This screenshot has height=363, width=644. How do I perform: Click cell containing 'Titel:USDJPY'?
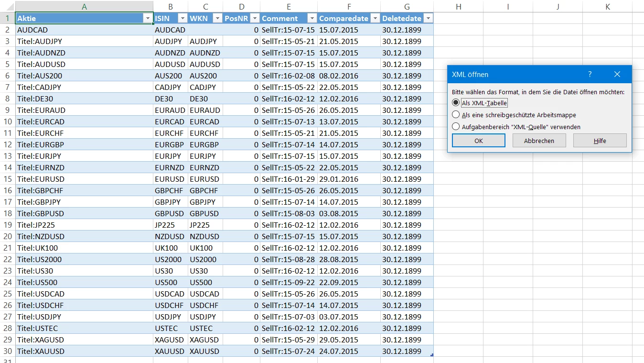click(x=85, y=317)
